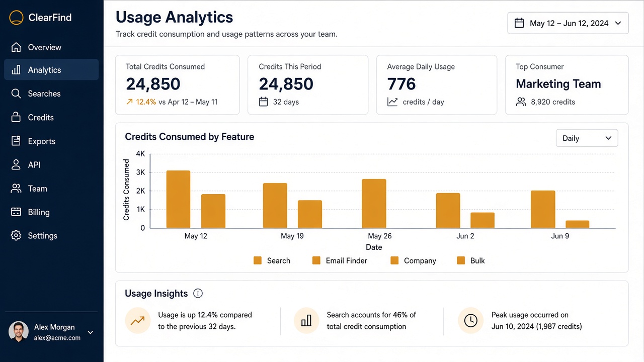
Task: Click the calendar icon beside 32 days
Action: tap(263, 102)
